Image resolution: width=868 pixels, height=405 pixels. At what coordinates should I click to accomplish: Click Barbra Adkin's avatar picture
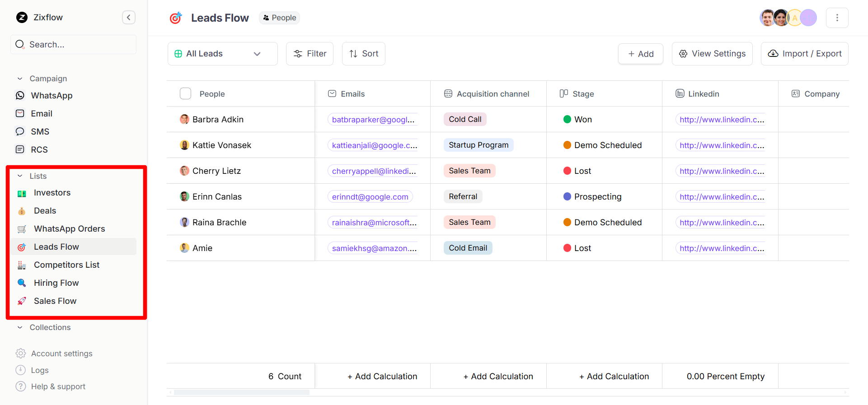(184, 119)
